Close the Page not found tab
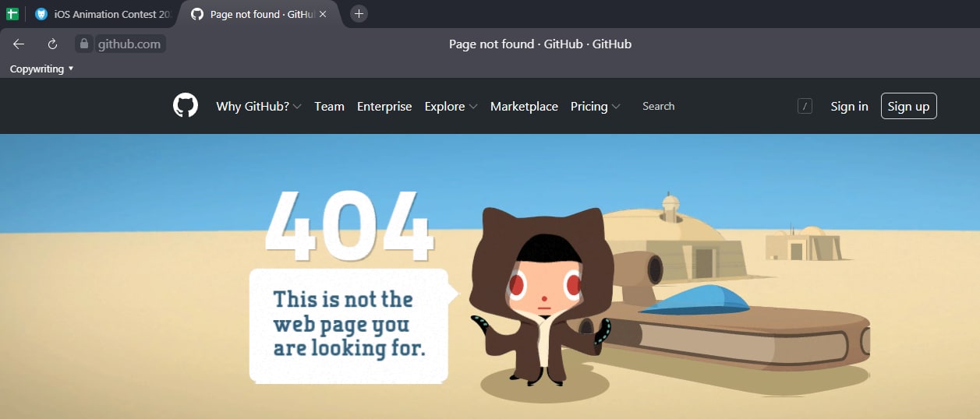 click(323, 14)
